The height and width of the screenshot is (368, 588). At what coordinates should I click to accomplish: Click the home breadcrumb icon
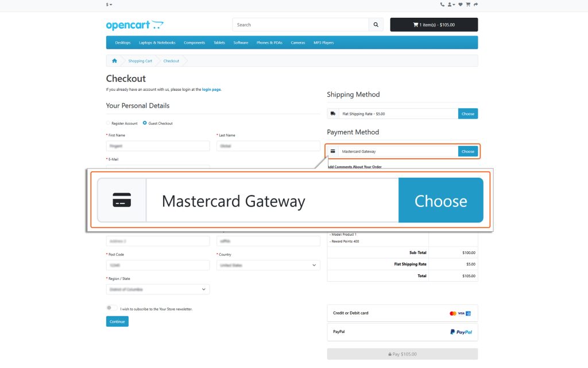(x=114, y=60)
